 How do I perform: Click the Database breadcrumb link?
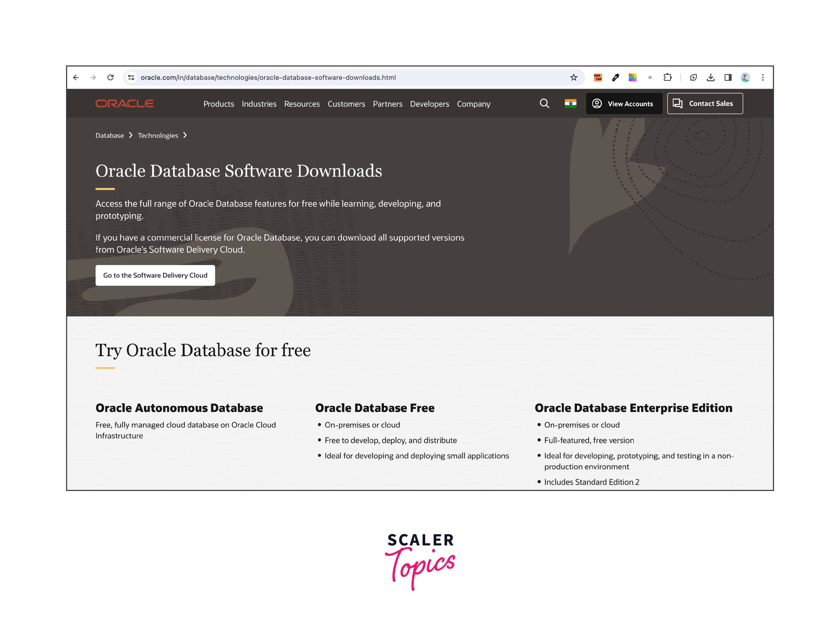(x=110, y=136)
